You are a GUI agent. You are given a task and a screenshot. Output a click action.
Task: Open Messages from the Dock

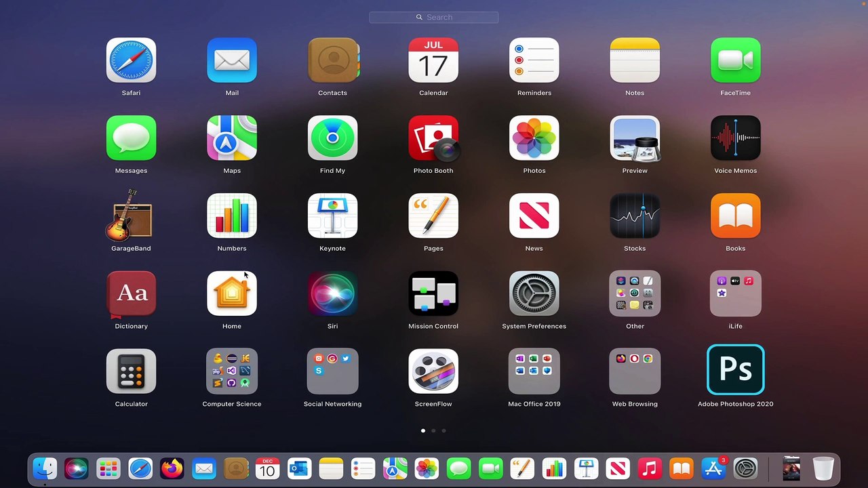[458, 468]
